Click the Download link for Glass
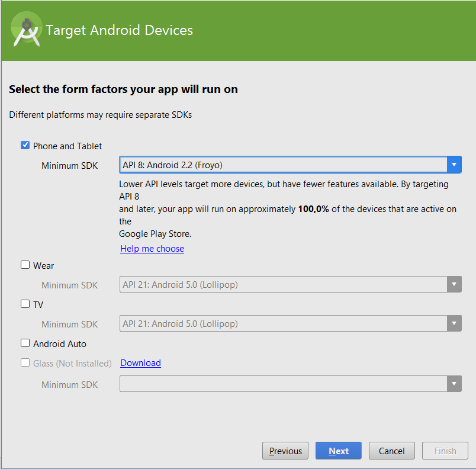This screenshot has height=469, width=476. click(140, 363)
